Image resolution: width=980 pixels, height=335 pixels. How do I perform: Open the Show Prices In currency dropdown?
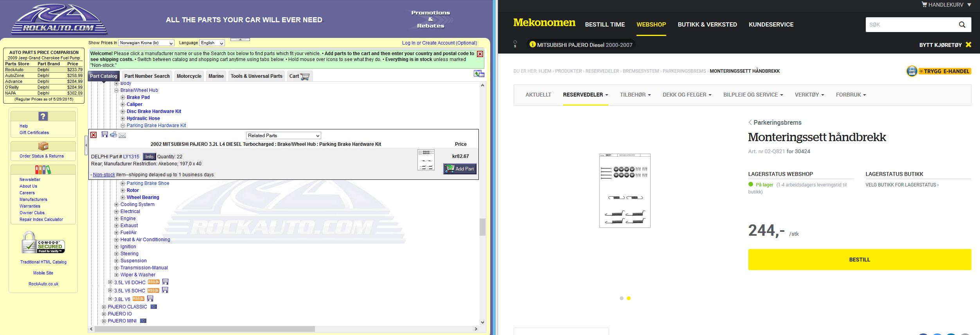(146, 43)
